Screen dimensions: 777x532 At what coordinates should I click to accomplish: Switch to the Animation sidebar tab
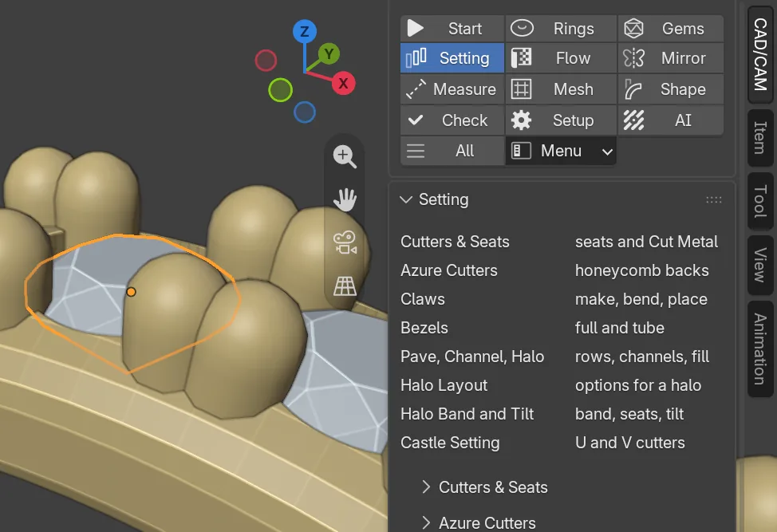coord(760,349)
